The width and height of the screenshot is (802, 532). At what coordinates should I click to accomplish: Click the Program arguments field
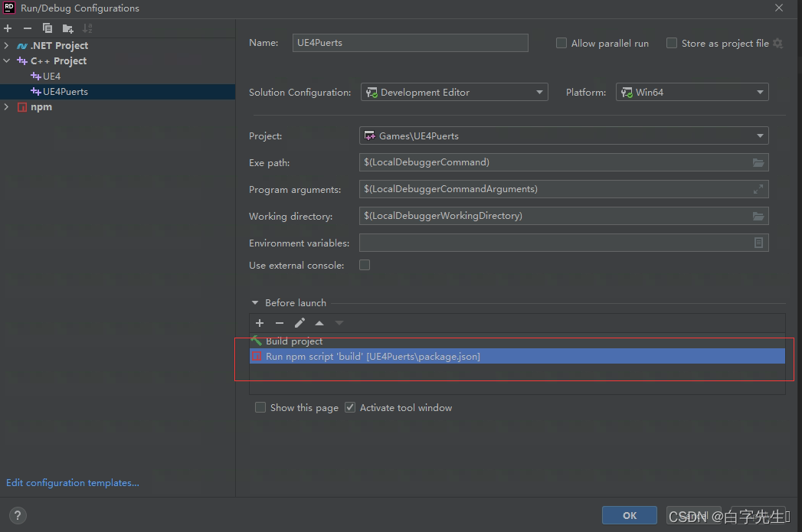(564, 189)
